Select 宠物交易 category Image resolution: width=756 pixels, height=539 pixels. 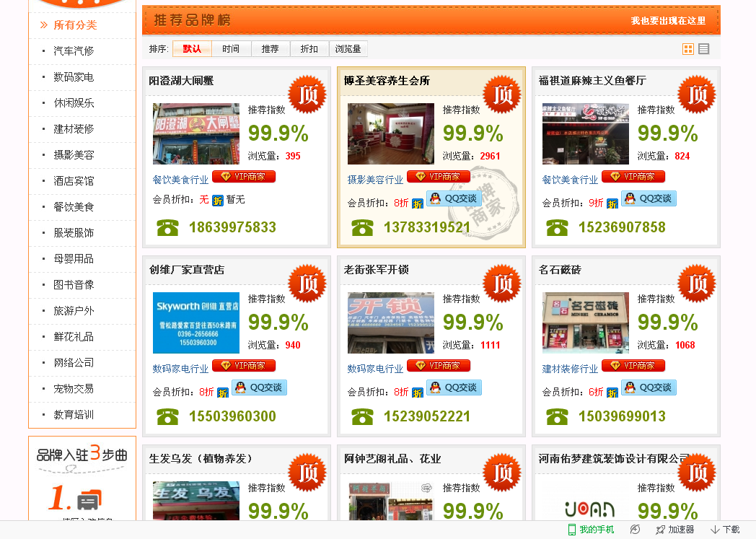[74, 389]
